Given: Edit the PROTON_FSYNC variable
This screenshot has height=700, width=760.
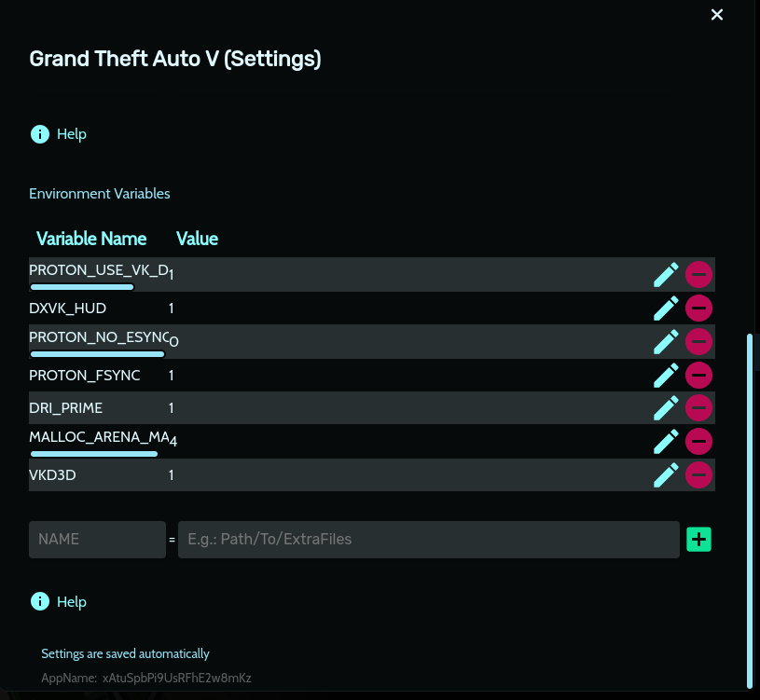Looking at the screenshot, I should pyautogui.click(x=666, y=375).
